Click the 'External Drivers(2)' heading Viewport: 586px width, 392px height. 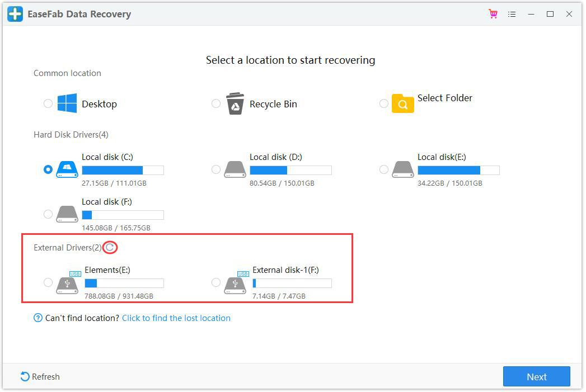coord(68,248)
